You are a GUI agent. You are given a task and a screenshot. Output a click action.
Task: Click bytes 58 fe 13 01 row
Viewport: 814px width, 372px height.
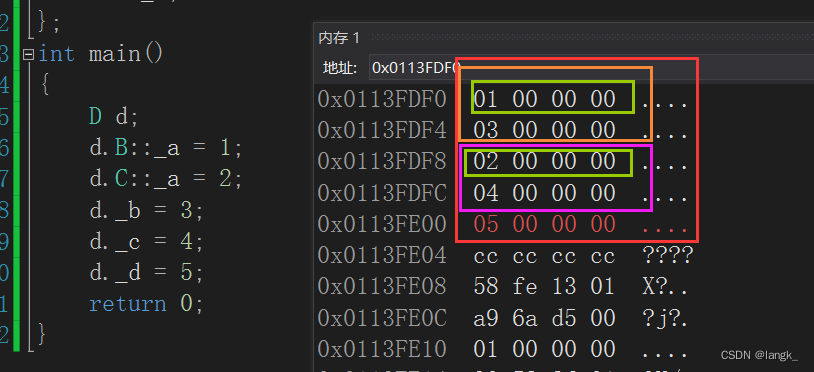[545, 286]
